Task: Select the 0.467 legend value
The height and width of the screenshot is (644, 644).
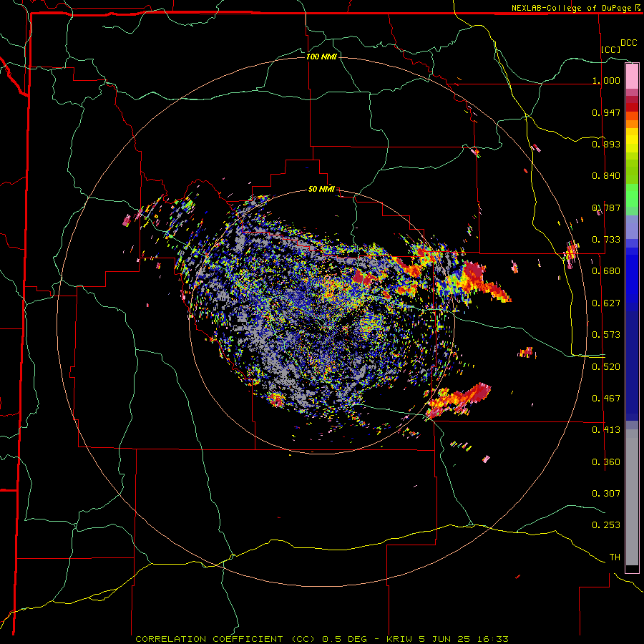Action: tap(606, 399)
